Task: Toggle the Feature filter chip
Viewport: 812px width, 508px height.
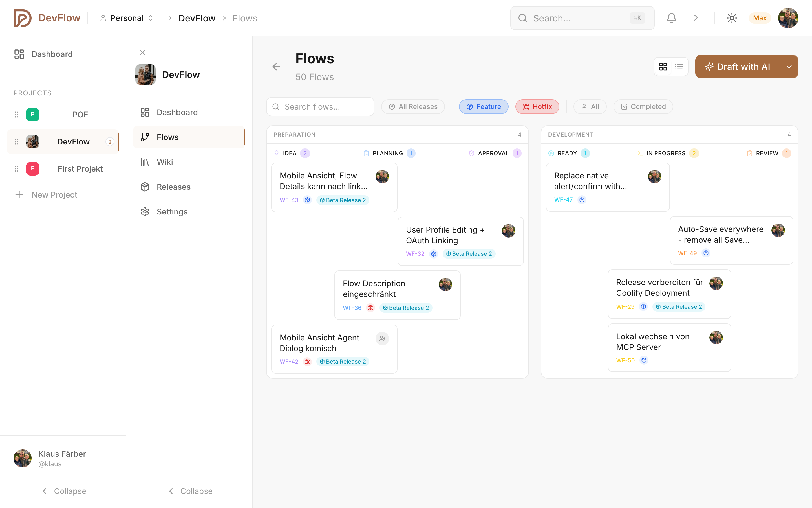Action: 484,106
